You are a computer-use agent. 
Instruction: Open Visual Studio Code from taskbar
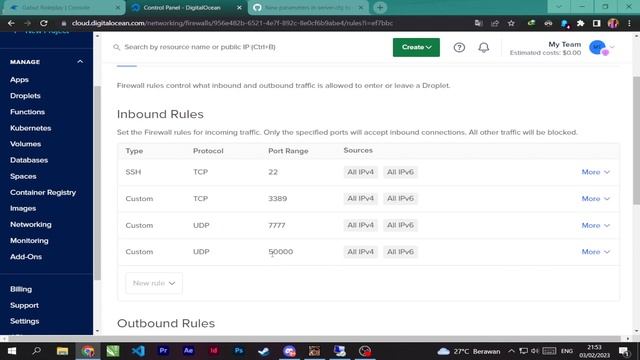click(x=138, y=351)
